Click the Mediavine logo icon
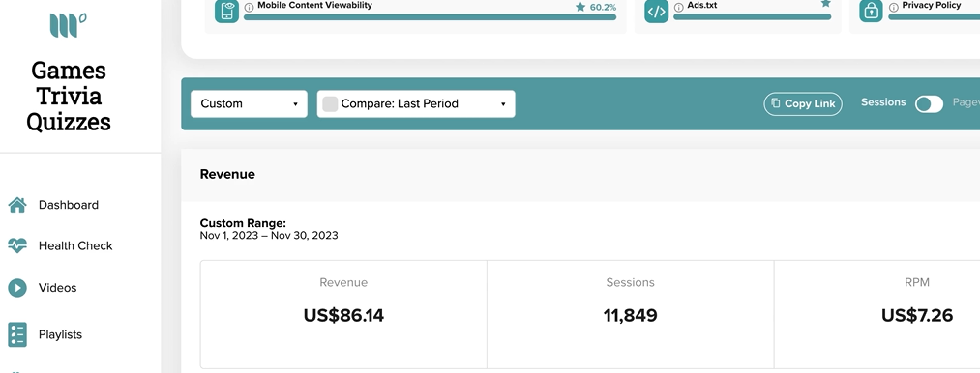The width and height of the screenshot is (980, 373). [68, 26]
